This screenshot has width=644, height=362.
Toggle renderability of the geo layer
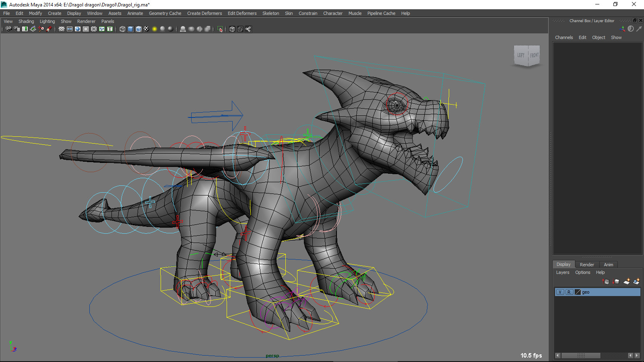569,292
